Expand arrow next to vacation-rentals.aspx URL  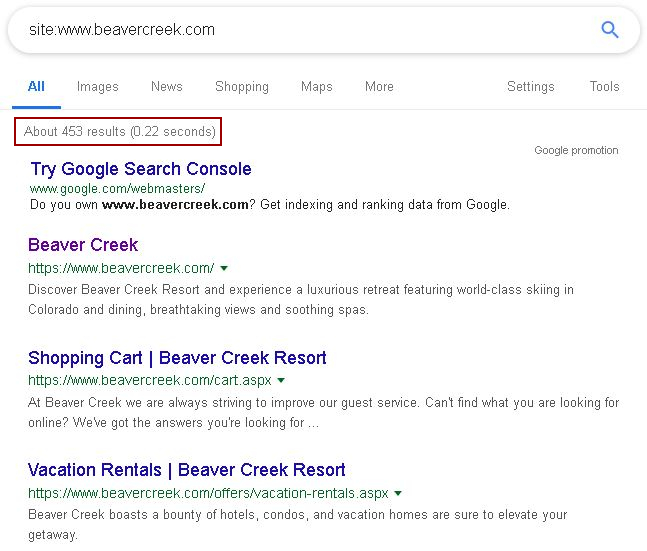tap(398, 493)
